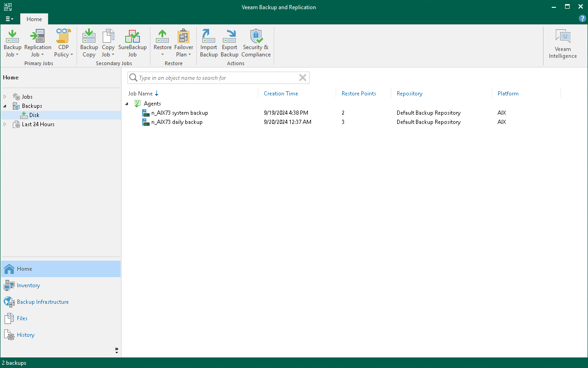Open the help question mark icon
The image size is (588, 368).
(582, 19)
